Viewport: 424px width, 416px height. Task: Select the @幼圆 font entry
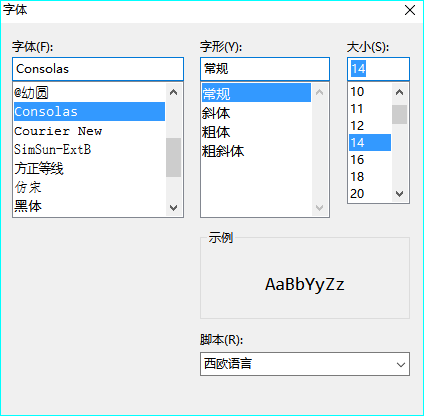[x=89, y=93]
